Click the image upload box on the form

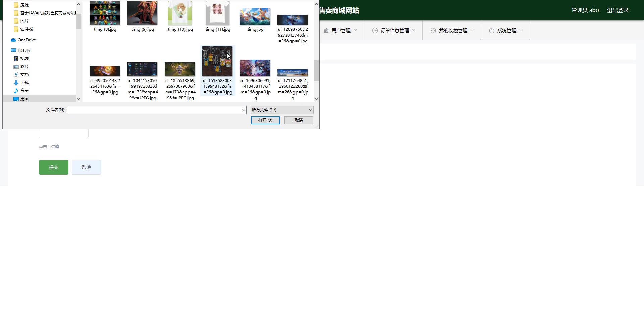click(64, 133)
